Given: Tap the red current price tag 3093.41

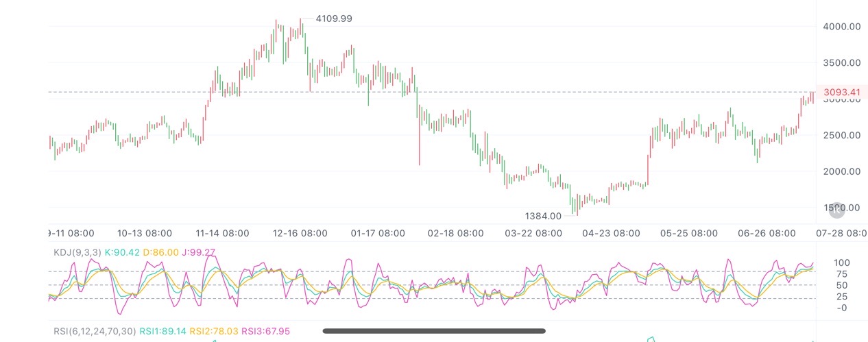Looking at the screenshot, I should (x=841, y=92).
